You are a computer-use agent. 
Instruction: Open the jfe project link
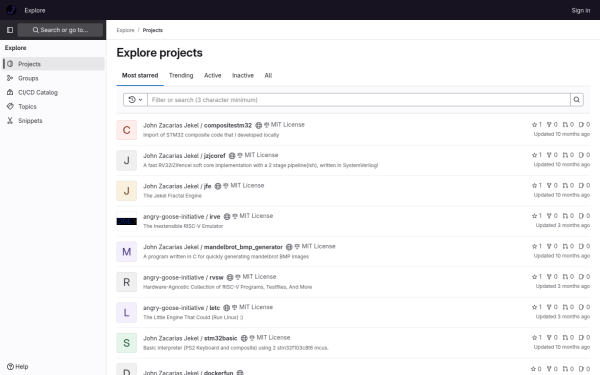pos(177,186)
